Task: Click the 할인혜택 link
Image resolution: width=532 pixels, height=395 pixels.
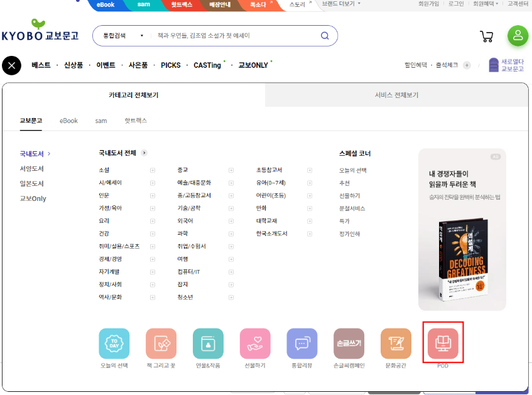Action: [x=416, y=65]
